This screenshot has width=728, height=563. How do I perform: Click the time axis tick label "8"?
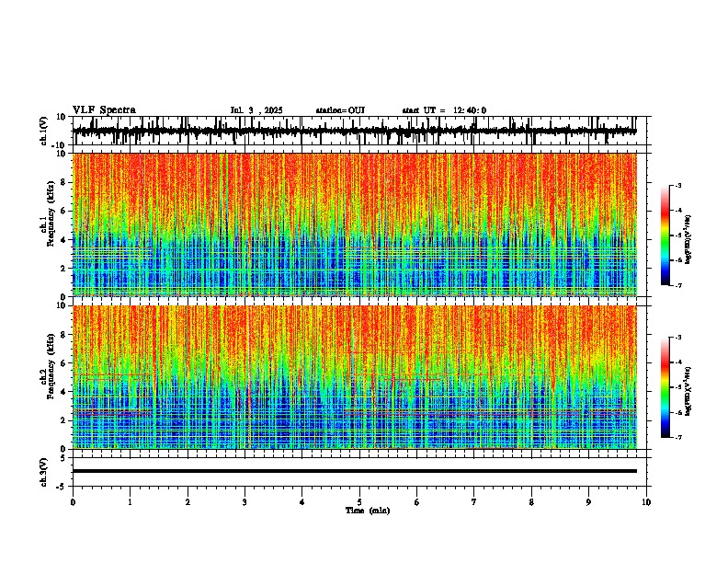[x=531, y=502]
